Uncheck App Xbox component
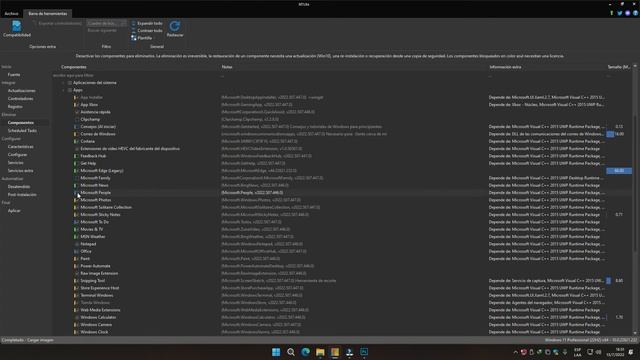Image resolution: width=640 pixels, height=360 pixels. point(76,105)
